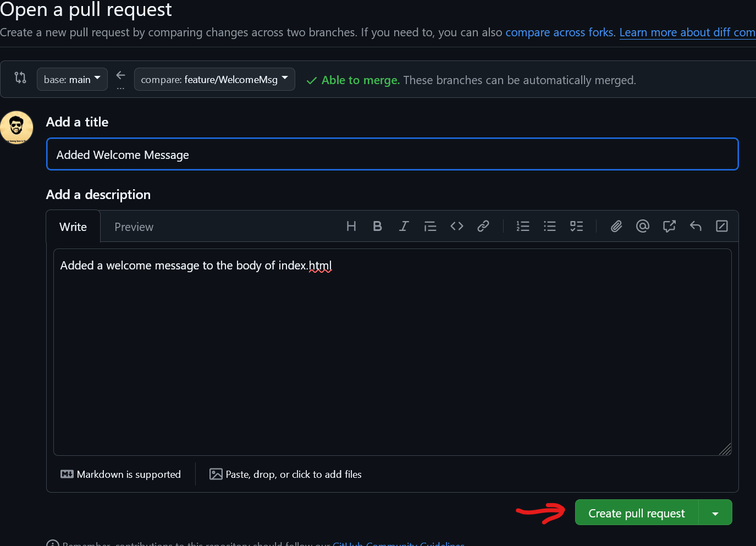Viewport: 756px width, 546px height.
Task: Open the compare across forks link
Action: coord(559,32)
